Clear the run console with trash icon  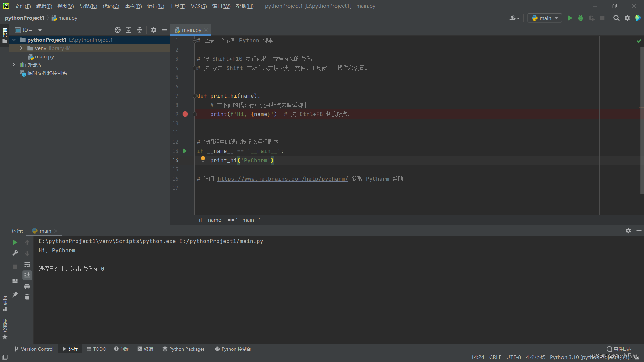point(27,297)
